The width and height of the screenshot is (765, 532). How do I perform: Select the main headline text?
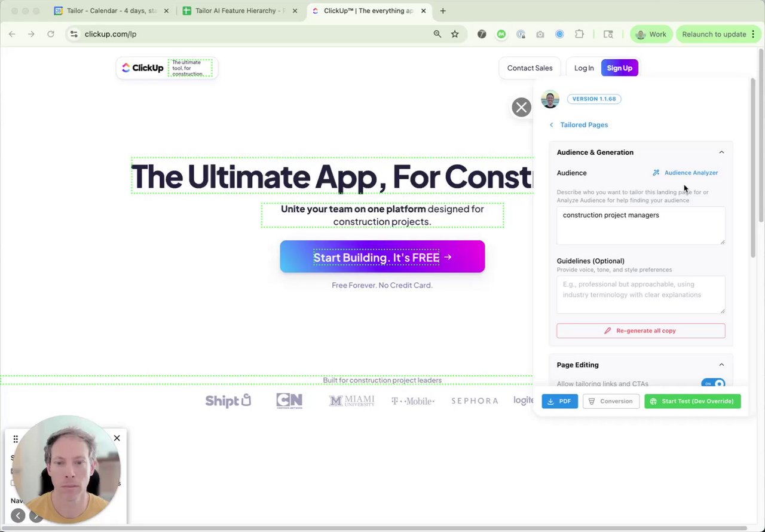[332, 176]
